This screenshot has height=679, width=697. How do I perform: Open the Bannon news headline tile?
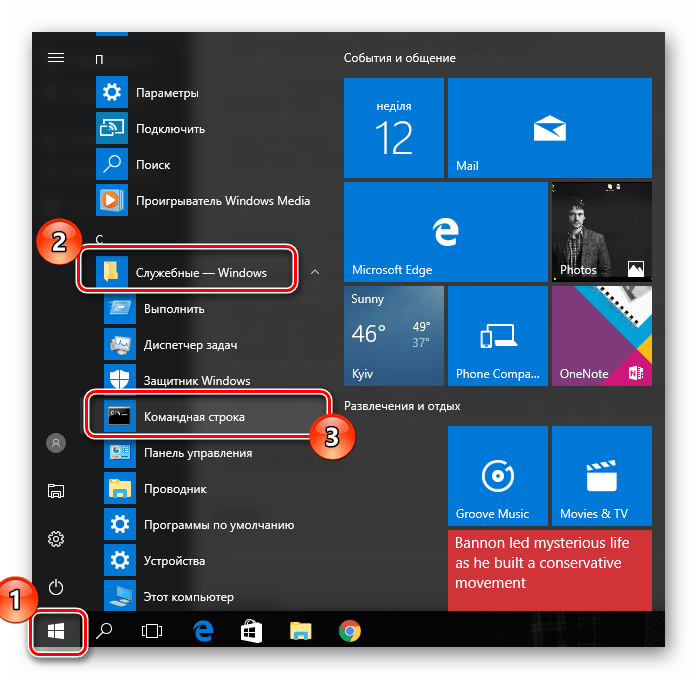(550, 570)
